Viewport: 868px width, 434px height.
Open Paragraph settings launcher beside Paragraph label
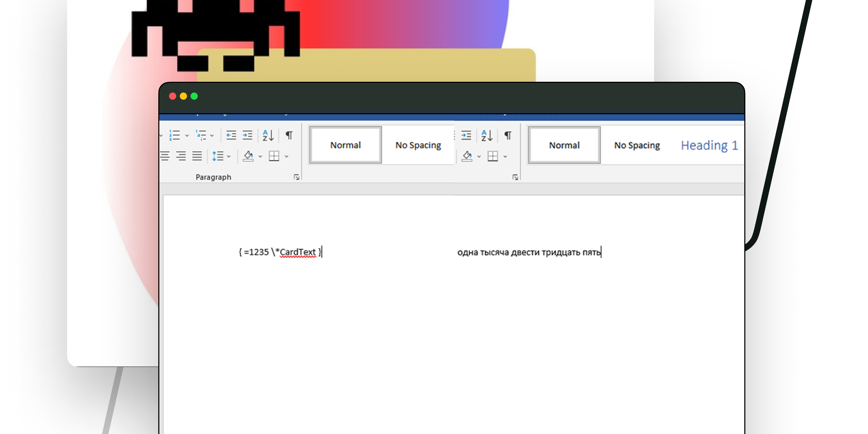296,177
